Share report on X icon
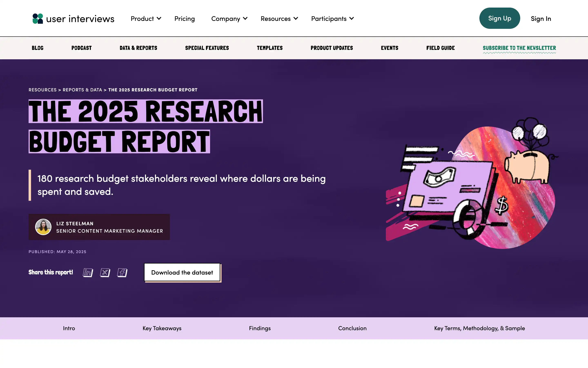Viewport: 588px width, 368px height. click(105, 272)
